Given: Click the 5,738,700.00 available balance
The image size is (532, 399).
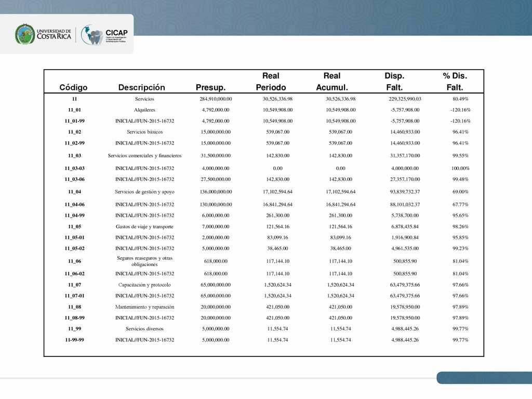Looking at the screenshot, I should tap(405, 216).
